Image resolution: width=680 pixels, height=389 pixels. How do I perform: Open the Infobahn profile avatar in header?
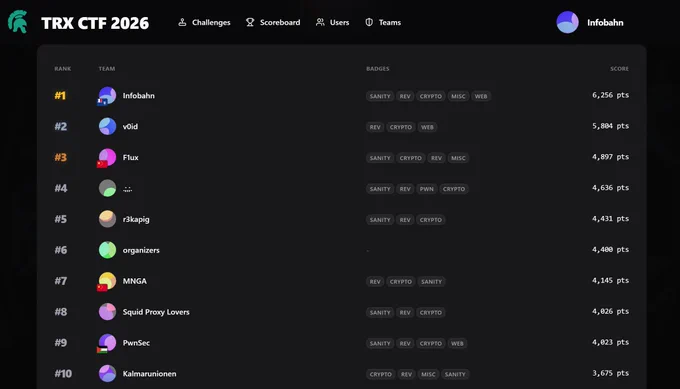click(x=567, y=22)
